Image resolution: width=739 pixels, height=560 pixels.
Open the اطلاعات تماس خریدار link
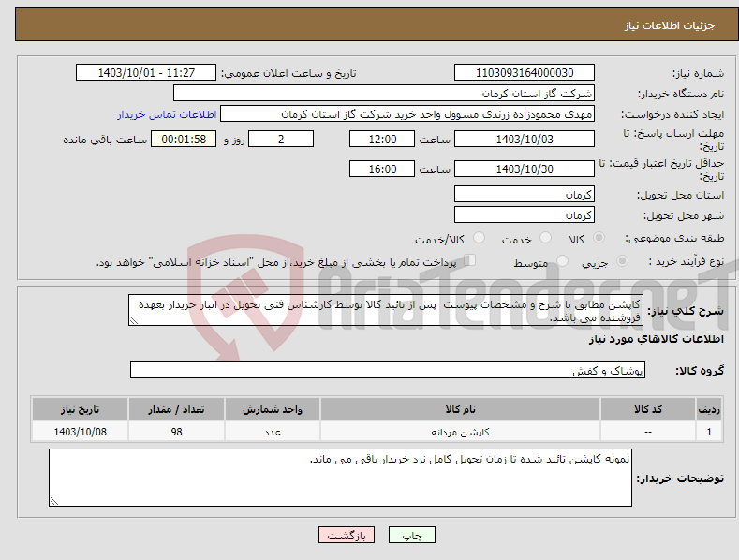pyautogui.click(x=167, y=114)
